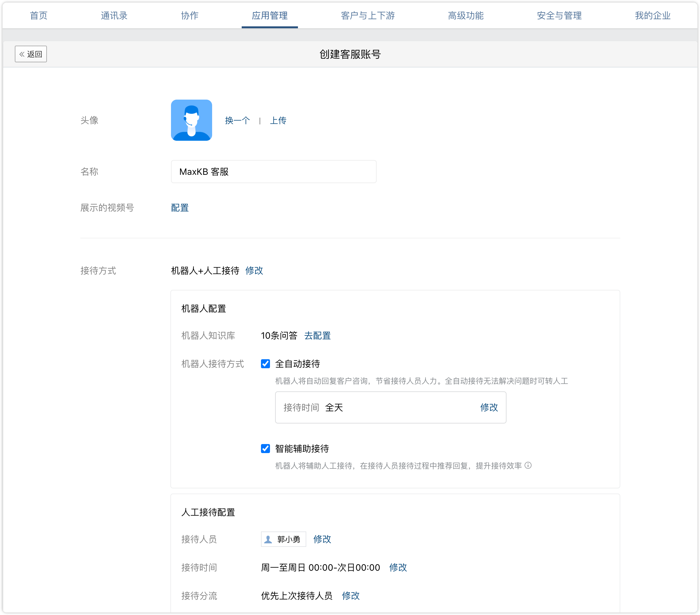Open the 客户与上下游 section

pos(367,15)
